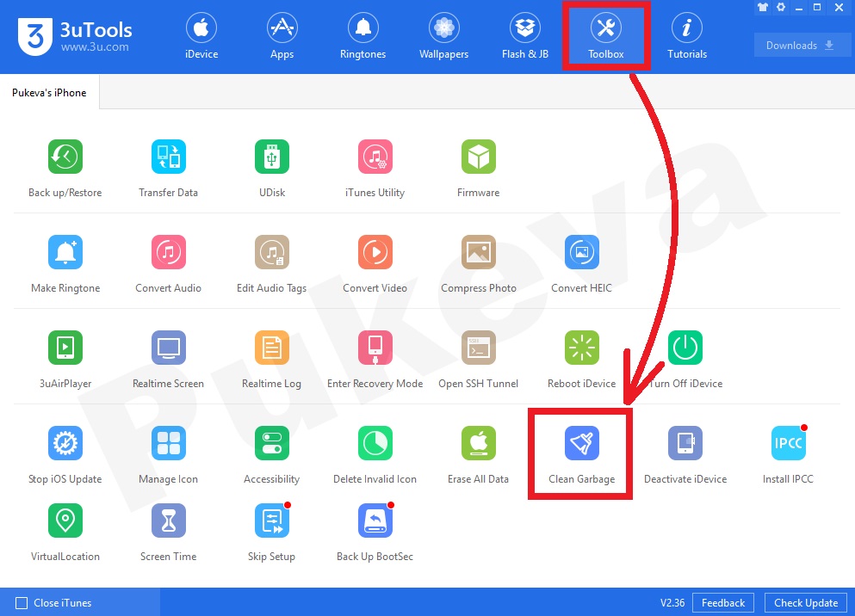Screen dimensions: 855x616
Task: Open the Realtime Log tool
Action: pyautogui.click(x=271, y=348)
